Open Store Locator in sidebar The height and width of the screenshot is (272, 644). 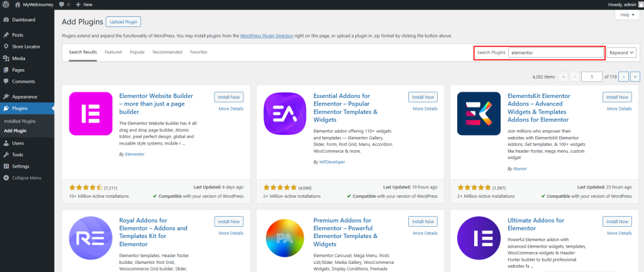(26, 46)
